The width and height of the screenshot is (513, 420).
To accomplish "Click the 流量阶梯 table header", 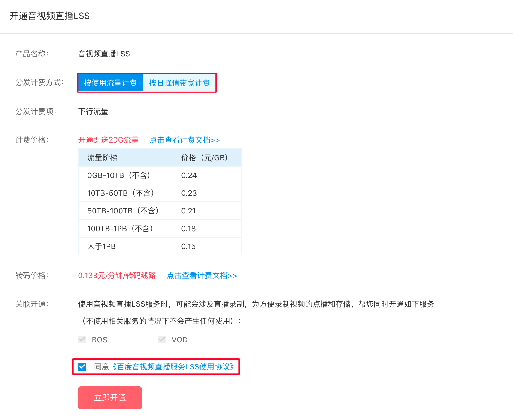I will point(125,157).
